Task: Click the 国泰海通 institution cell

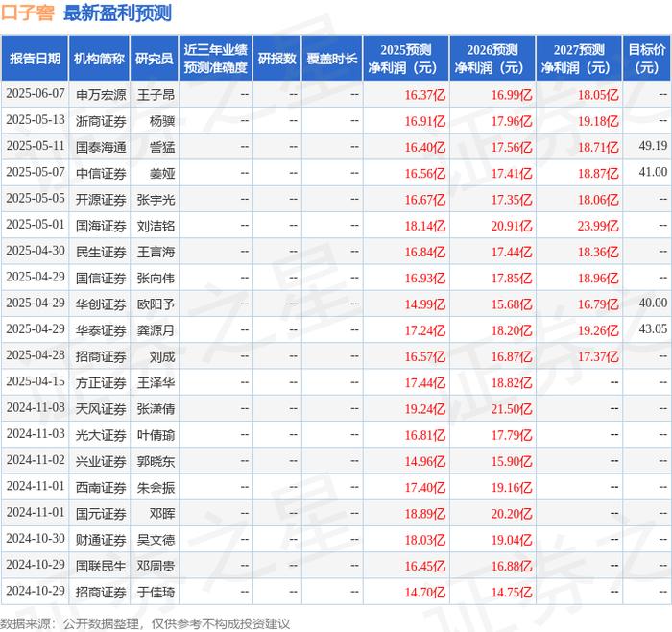Action: pos(101,147)
